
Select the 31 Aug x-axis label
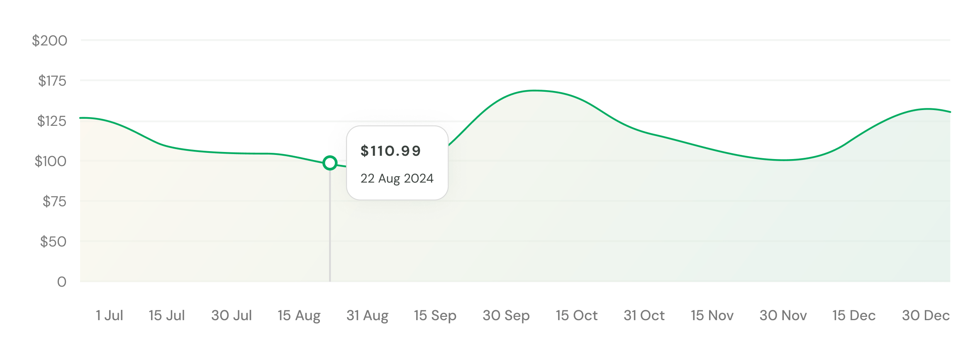point(367,315)
